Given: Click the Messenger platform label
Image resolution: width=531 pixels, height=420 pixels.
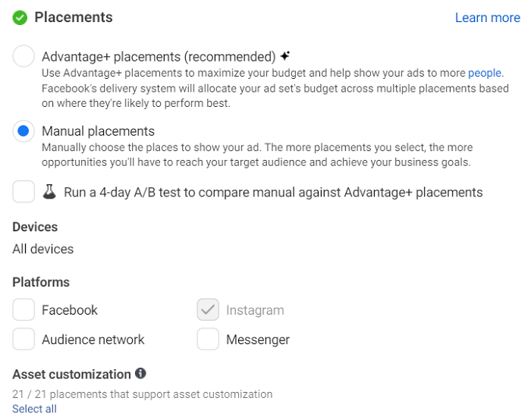Looking at the screenshot, I should coord(258,340).
